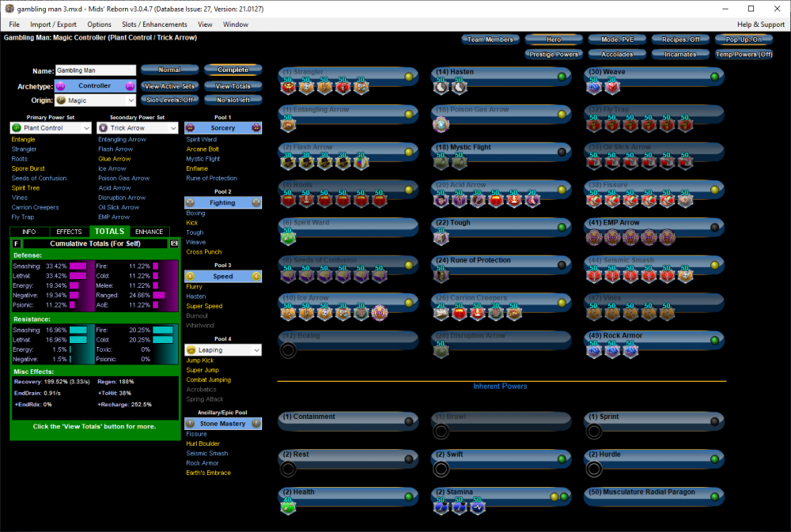This screenshot has height=532, width=791.
Task: Toggle the Rock Armor power indicator
Action: click(x=714, y=340)
